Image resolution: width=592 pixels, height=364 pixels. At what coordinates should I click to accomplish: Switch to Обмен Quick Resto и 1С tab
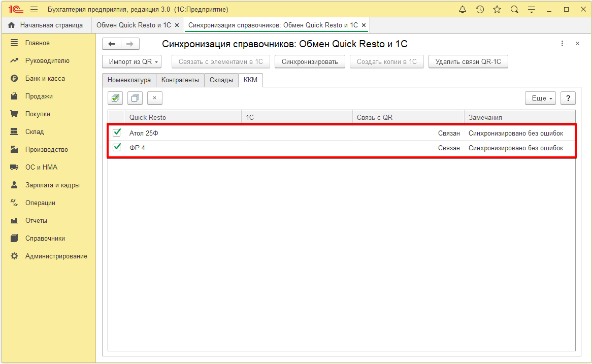click(x=134, y=25)
